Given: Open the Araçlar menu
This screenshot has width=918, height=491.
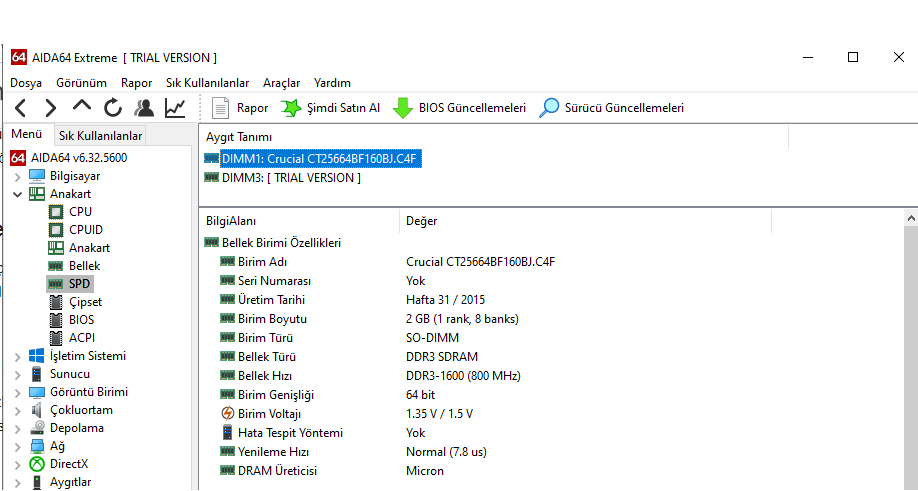Looking at the screenshot, I should tap(282, 83).
